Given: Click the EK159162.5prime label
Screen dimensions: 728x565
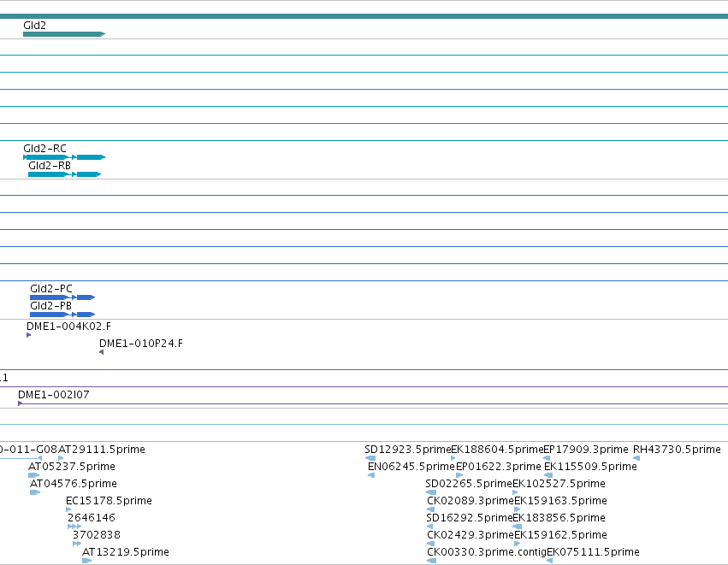Looking at the screenshot, I should point(560,535).
